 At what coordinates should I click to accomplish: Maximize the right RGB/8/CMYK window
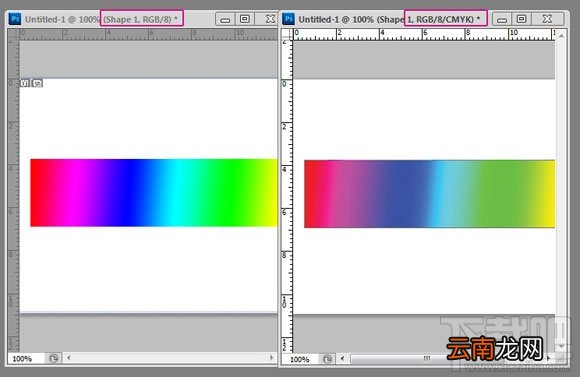(x=521, y=19)
